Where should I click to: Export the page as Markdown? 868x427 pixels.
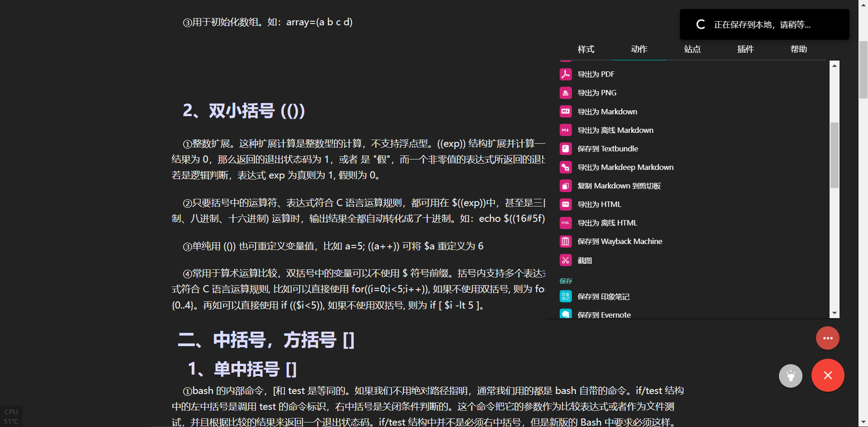click(607, 111)
